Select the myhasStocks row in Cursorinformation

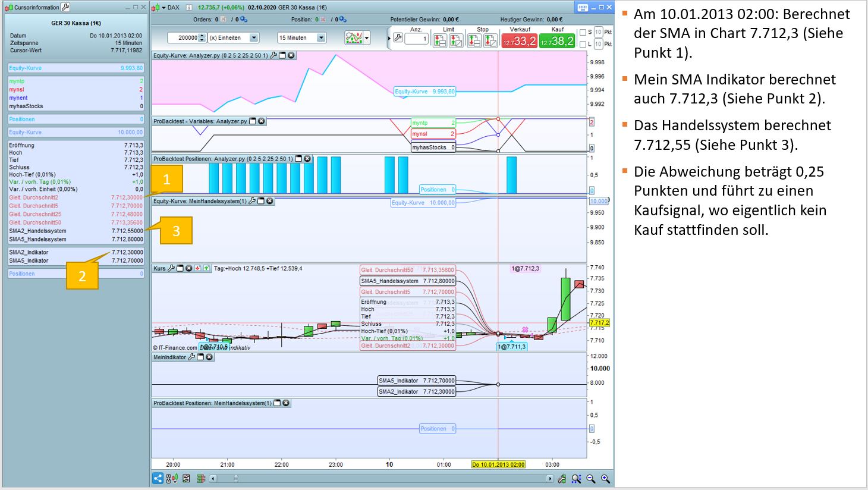(76, 106)
